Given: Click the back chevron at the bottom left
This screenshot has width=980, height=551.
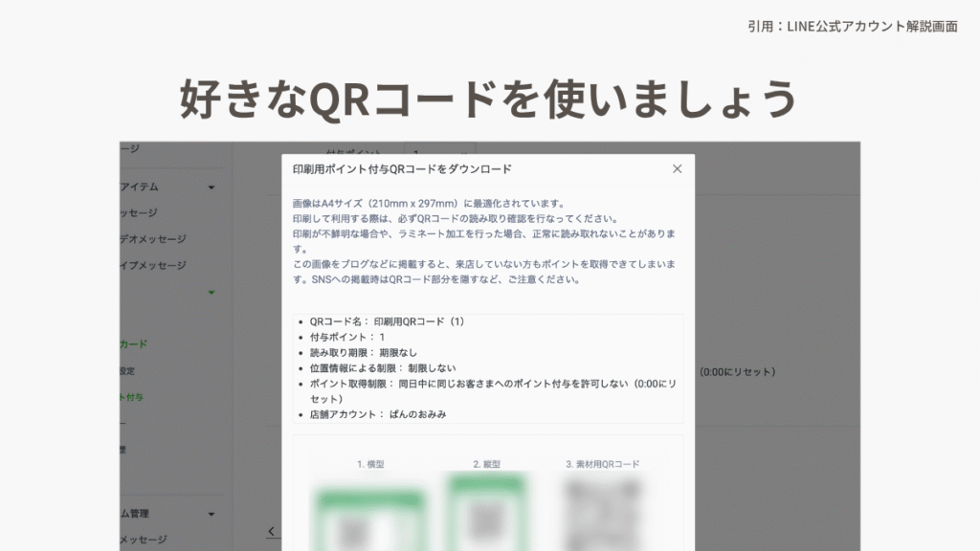Looking at the screenshot, I should (x=271, y=531).
